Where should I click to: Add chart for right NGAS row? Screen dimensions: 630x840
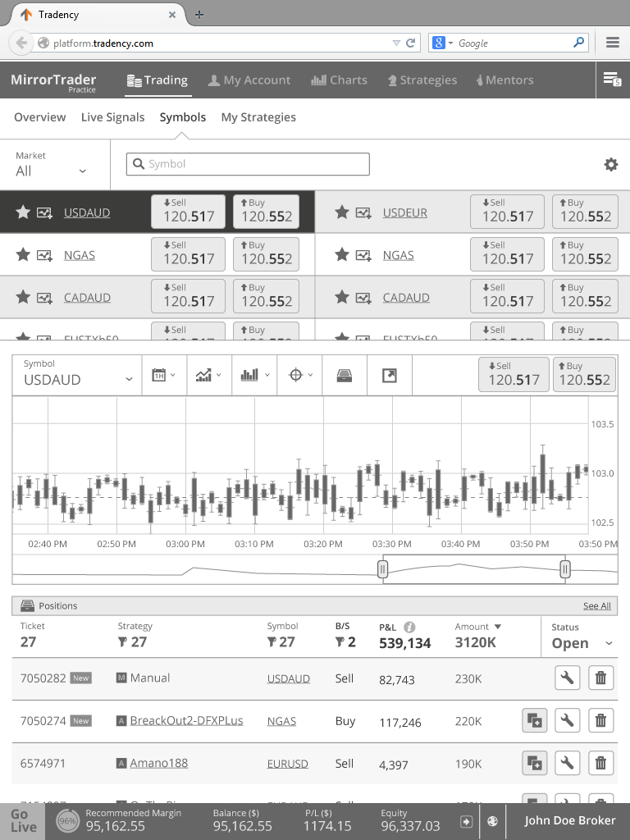click(x=363, y=255)
